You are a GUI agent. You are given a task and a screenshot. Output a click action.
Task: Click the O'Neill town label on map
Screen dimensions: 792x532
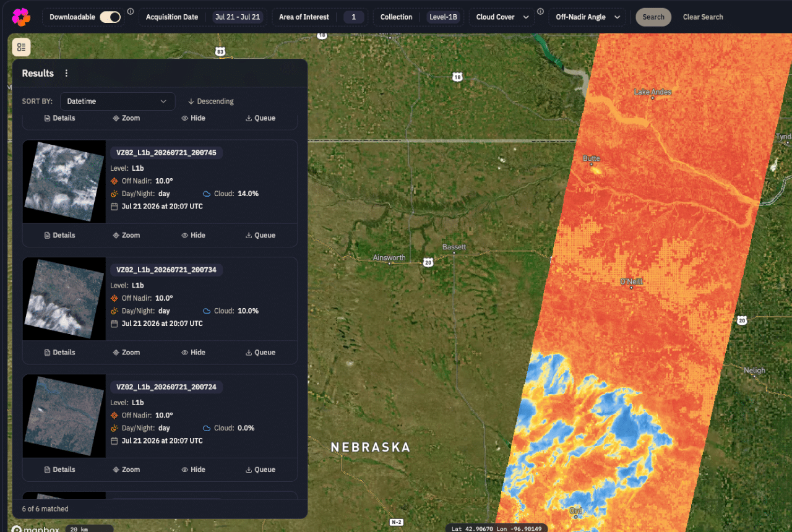tap(632, 281)
